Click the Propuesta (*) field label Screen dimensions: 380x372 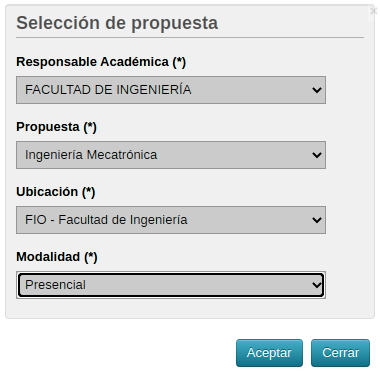tap(56, 127)
